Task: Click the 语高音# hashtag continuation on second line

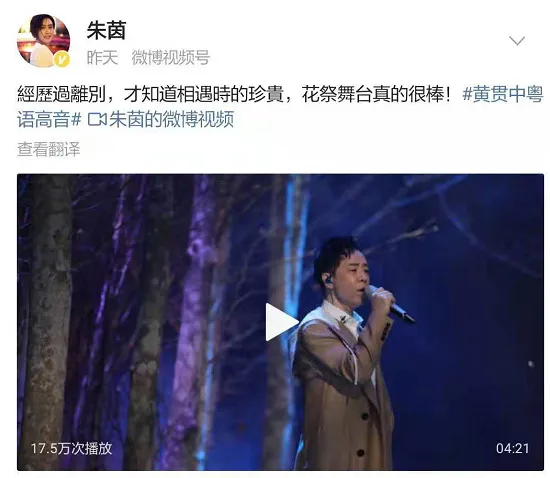Action: 49,119
